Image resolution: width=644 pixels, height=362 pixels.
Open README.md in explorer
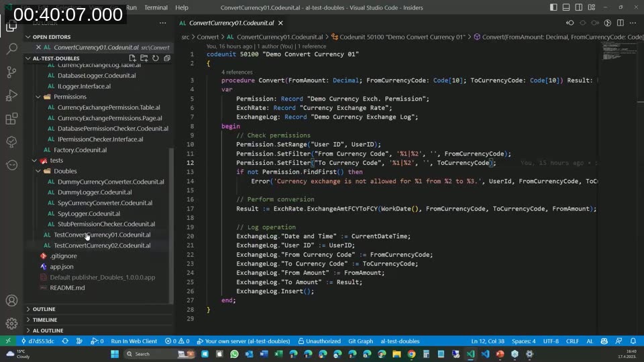pos(67,288)
